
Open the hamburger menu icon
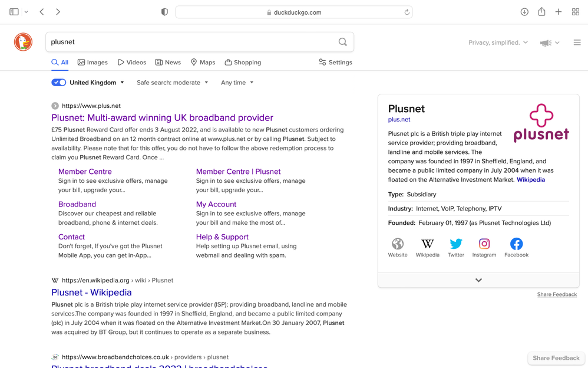point(577,42)
